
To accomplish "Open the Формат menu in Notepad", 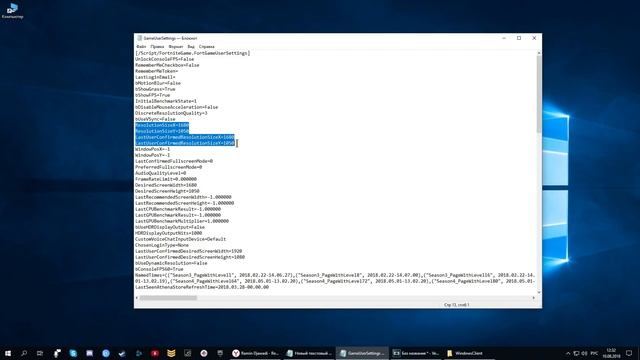I will click(176, 47).
